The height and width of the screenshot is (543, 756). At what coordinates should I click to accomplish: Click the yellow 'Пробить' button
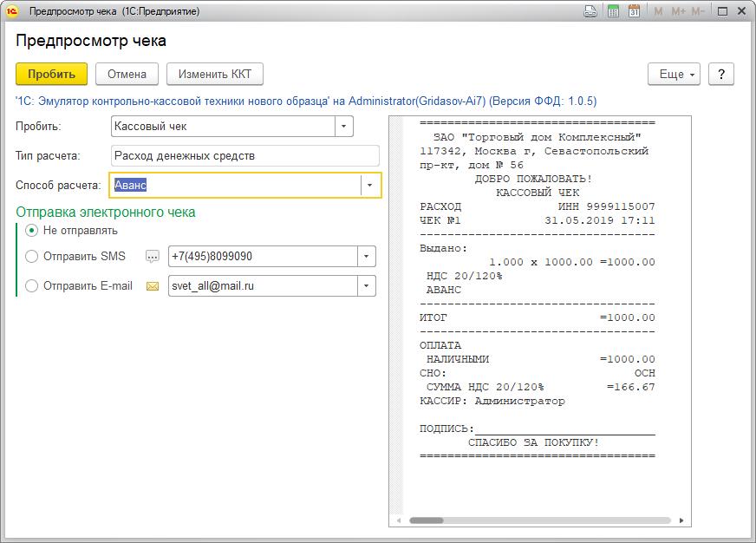(52, 75)
